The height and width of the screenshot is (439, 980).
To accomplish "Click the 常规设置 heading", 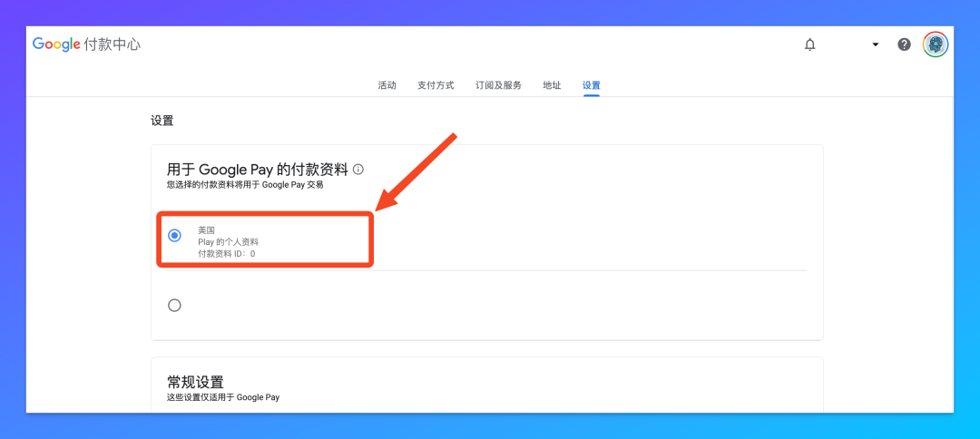I will tap(195, 382).
